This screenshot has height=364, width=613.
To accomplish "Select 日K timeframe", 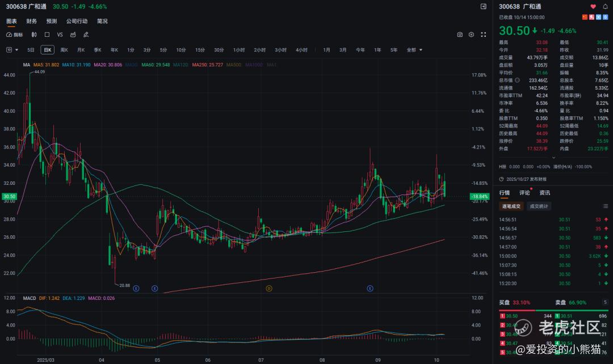I will (47, 50).
